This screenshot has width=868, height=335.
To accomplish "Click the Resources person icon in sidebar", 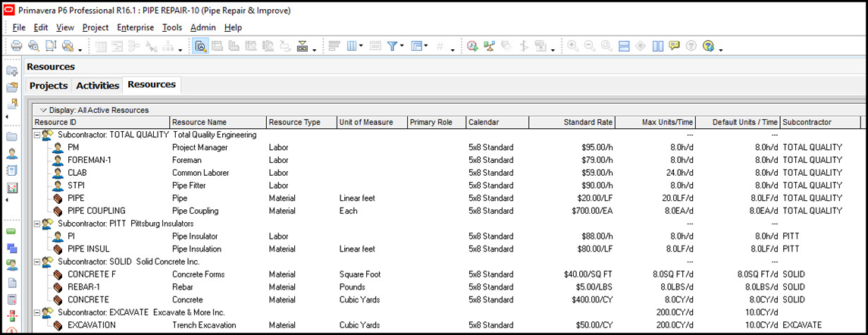I will click(x=11, y=153).
